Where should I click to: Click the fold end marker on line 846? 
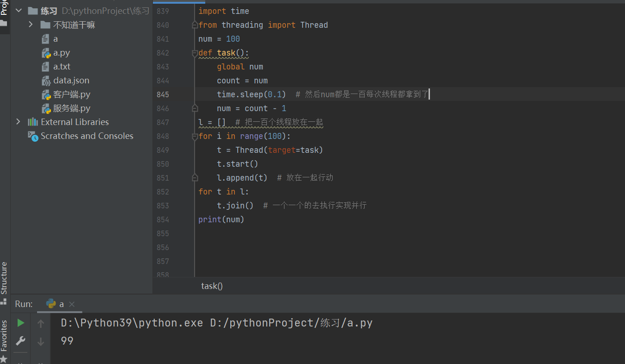195,108
